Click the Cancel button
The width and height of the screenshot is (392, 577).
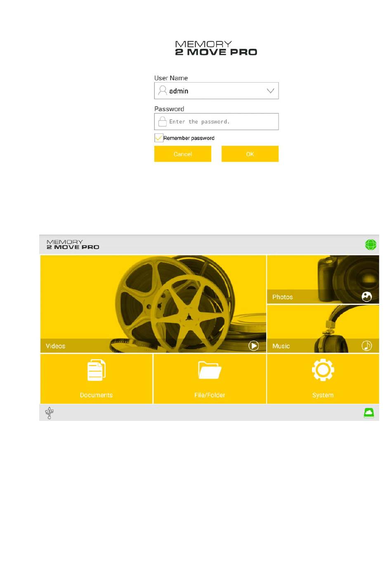(183, 154)
